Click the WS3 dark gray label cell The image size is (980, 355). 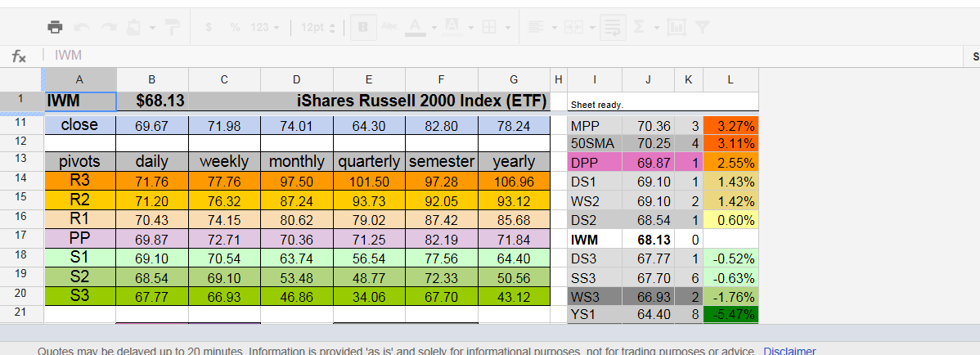pyautogui.click(x=595, y=295)
